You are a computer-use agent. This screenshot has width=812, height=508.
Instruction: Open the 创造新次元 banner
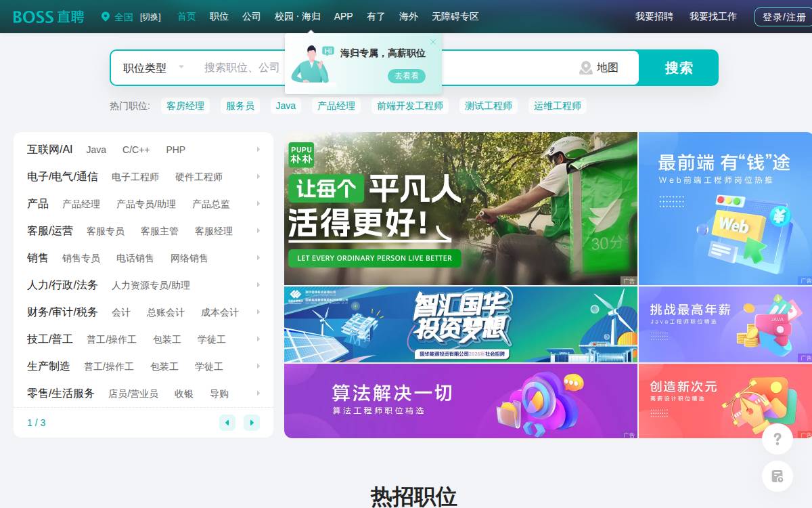(x=725, y=401)
